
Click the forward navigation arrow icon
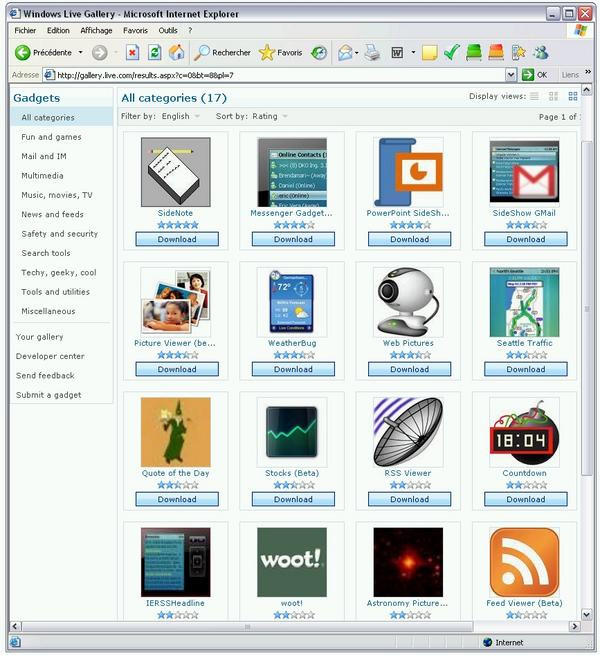coord(99,53)
